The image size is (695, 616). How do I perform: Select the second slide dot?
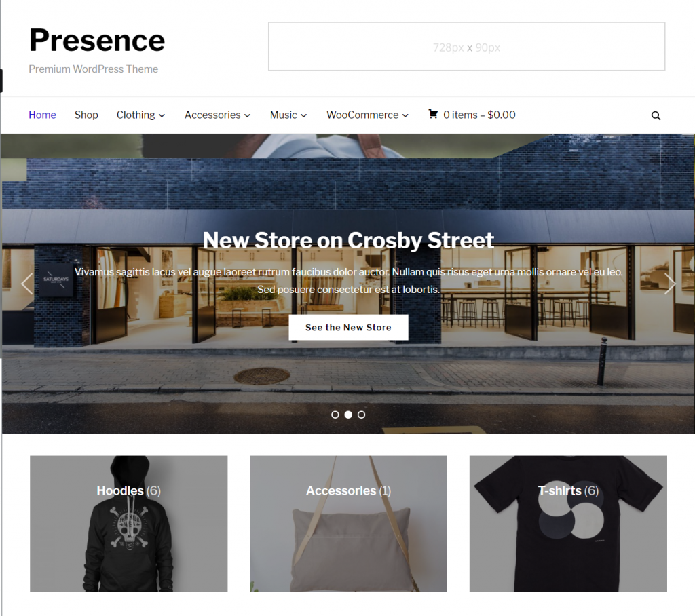pos(348,415)
